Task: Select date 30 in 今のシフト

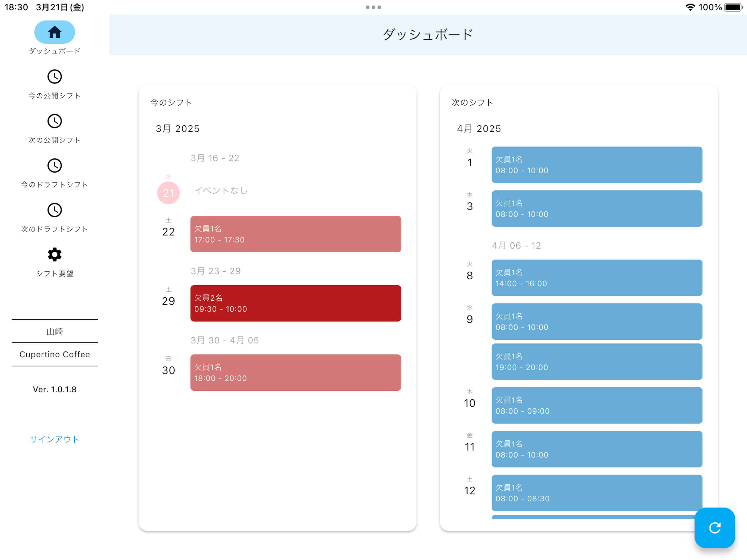Action: coord(169,370)
